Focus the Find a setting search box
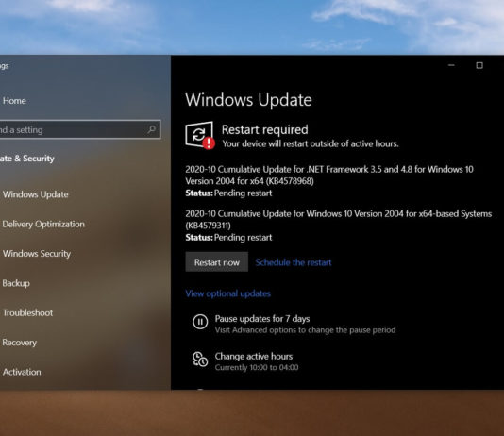The width and height of the screenshot is (504, 436). pos(80,129)
